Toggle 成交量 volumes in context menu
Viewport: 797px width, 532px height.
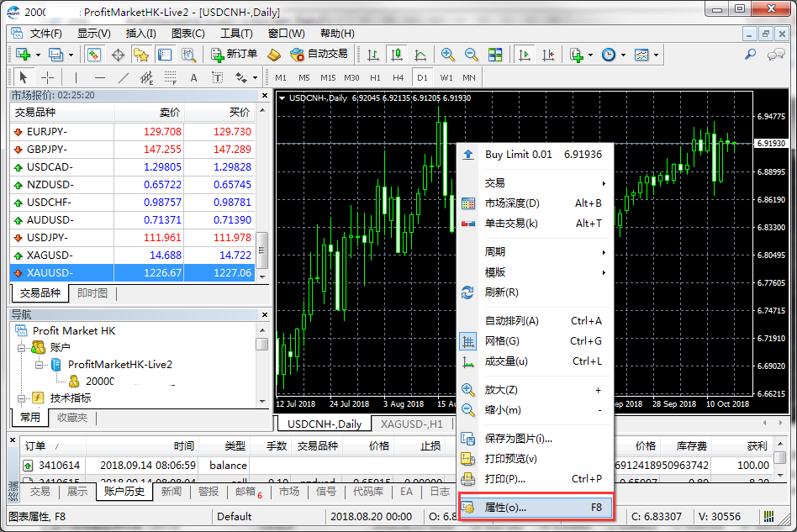[x=506, y=361]
